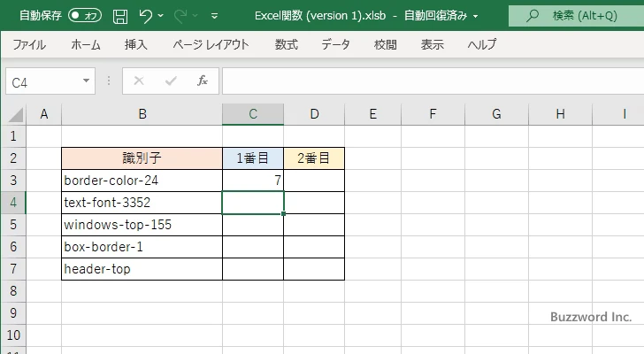Switch to the 数式 tab

[287, 44]
